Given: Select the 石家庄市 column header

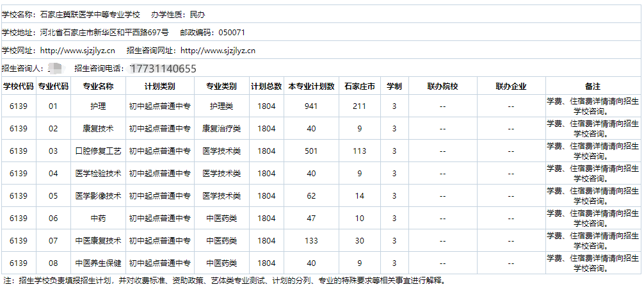Looking at the screenshot, I should click(359, 87).
